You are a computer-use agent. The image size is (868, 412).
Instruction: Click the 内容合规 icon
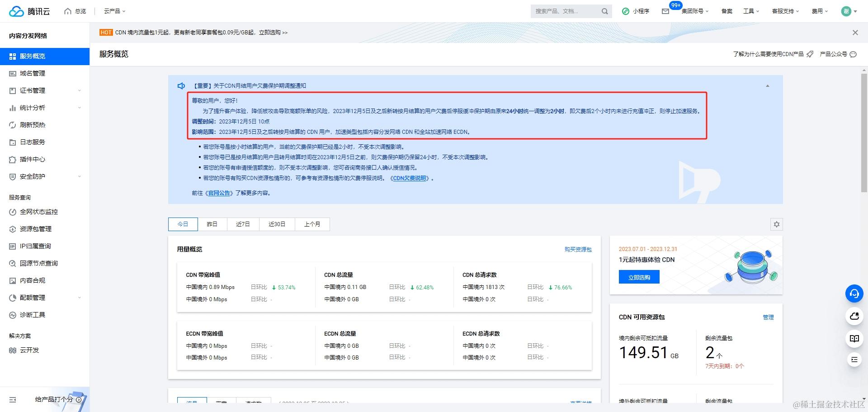pos(13,280)
